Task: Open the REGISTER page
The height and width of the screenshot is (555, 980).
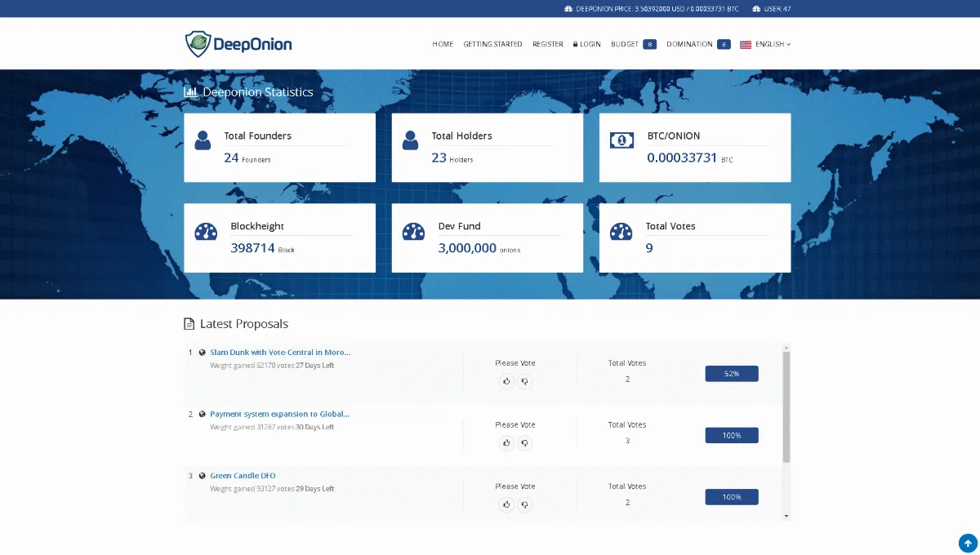Action: [x=548, y=44]
